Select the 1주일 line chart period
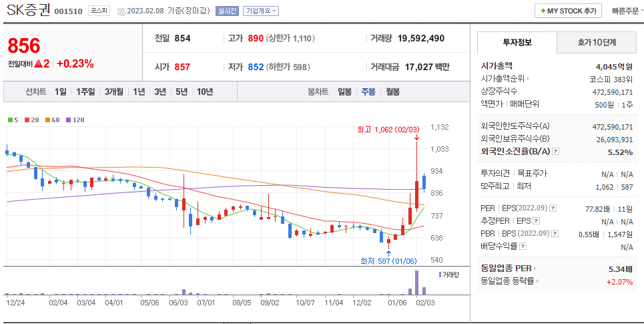Viewport: 644px width, 324px height. 85,92
